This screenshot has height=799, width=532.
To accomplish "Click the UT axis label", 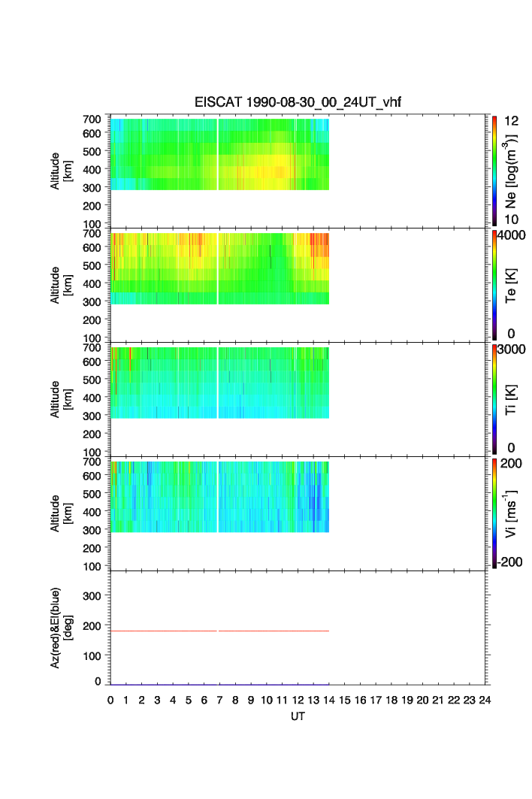I will point(298,716).
